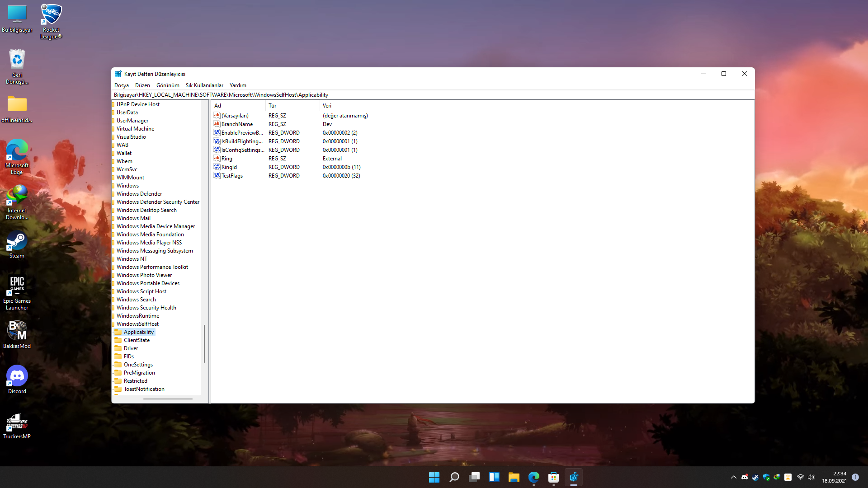The width and height of the screenshot is (868, 488).
Task: Click the Registry Editor title bar icon
Action: click(118, 74)
